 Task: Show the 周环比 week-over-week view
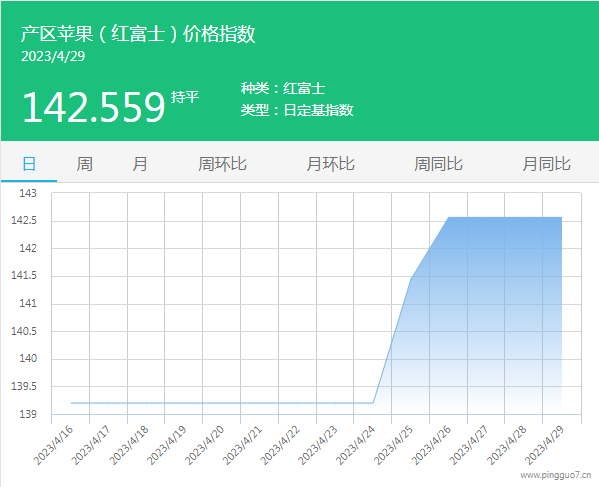coord(222,164)
